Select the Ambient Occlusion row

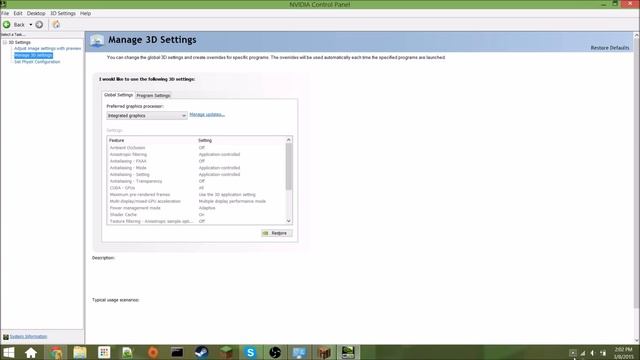196,148
